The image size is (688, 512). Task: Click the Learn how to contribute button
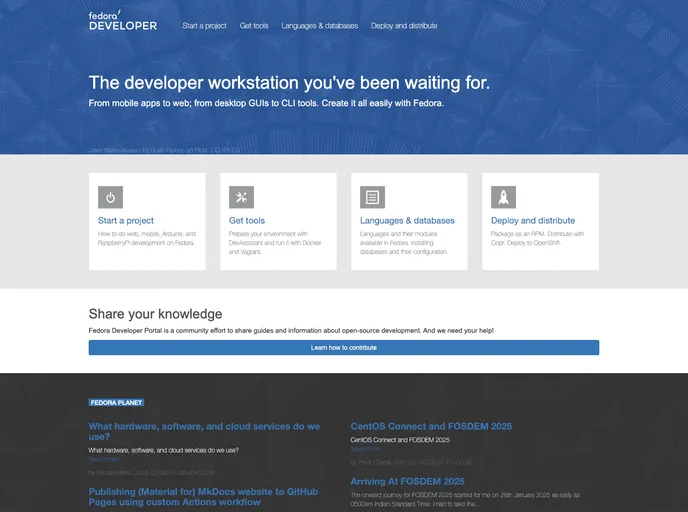pos(344,347)
